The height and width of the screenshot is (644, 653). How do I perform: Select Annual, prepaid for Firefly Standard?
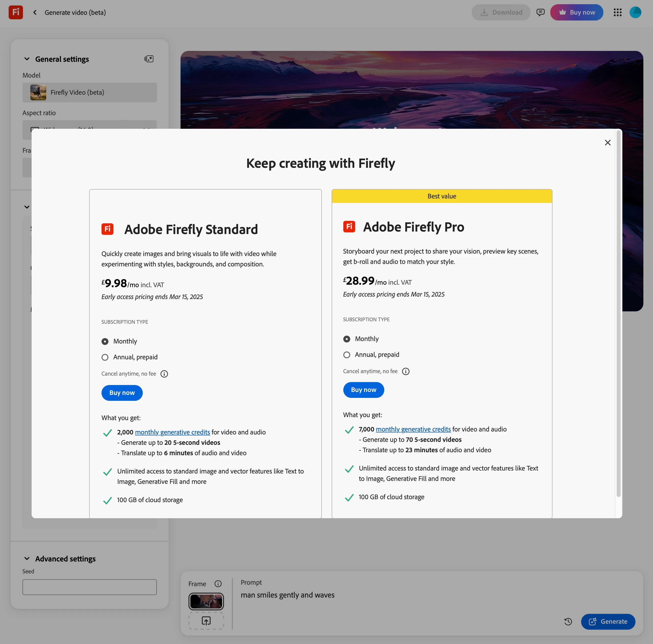coord(105,357)
